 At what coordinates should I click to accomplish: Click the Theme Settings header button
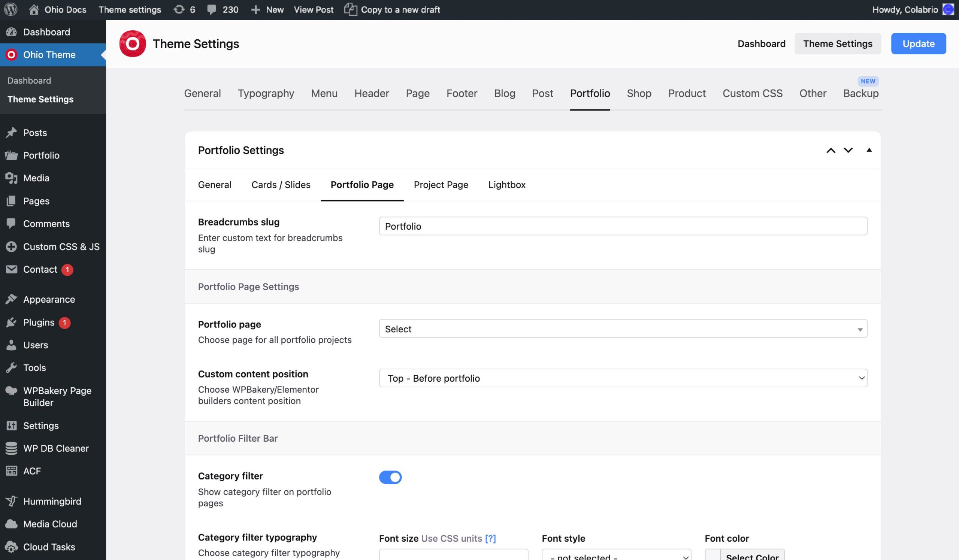[838, 44]
